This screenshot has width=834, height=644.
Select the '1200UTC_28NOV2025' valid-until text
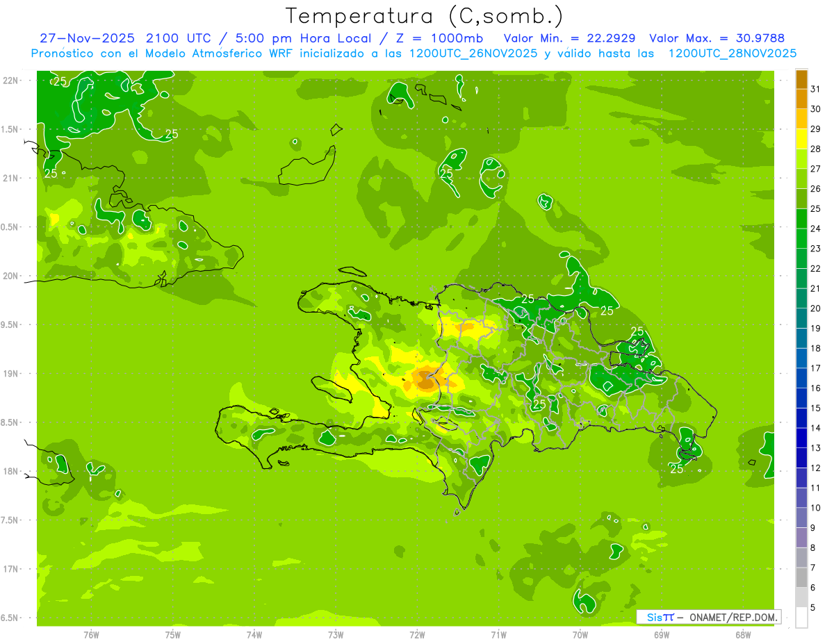coord(732,53)
